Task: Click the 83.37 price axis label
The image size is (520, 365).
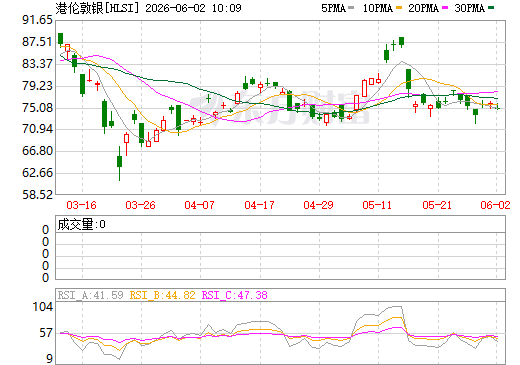Action: (37, 64)
